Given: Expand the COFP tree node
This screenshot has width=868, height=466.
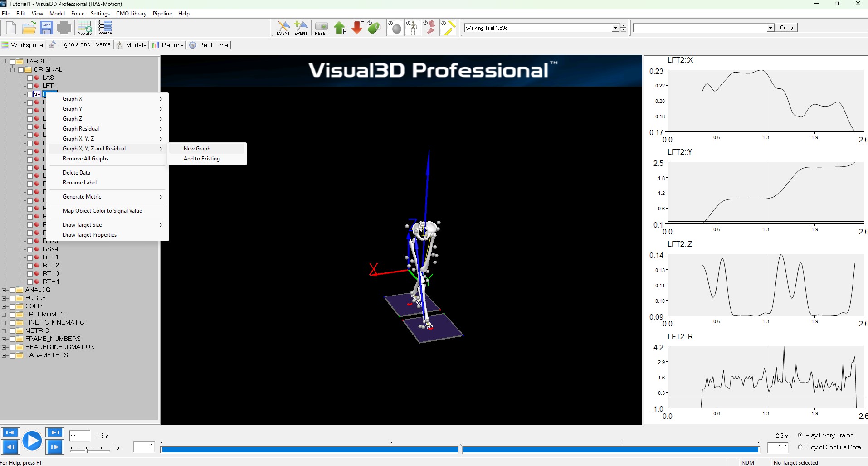Looking at the screenshot, I should point(4,306).
